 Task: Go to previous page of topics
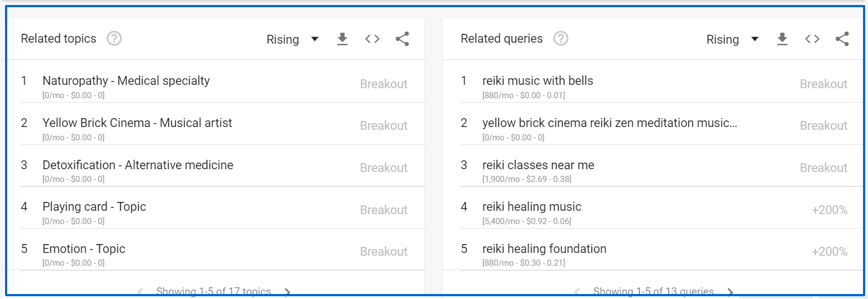coord(140,292)
